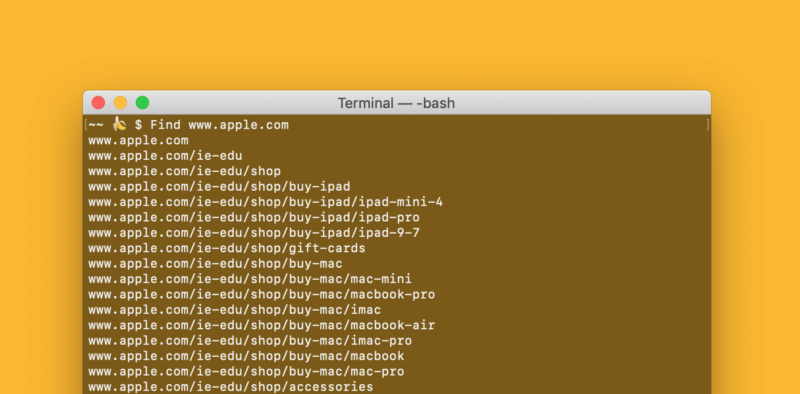
Task: Click the ipad-9-7 path line
Action: click(x=254, y=233)
